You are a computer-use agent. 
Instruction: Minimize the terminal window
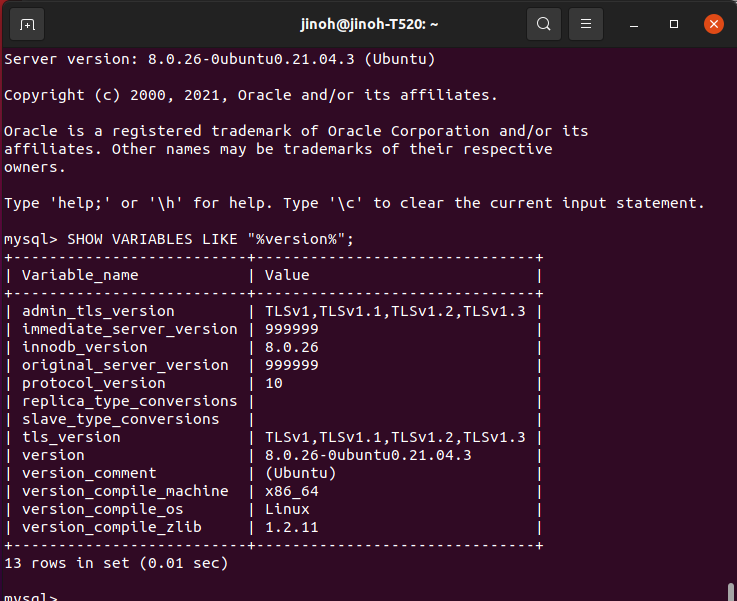click(634, 24)
